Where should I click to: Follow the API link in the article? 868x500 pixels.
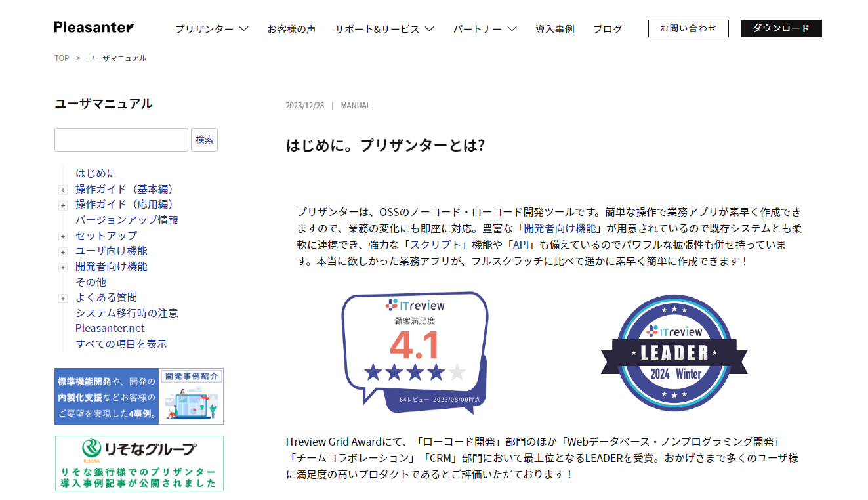tap(522, 245)
